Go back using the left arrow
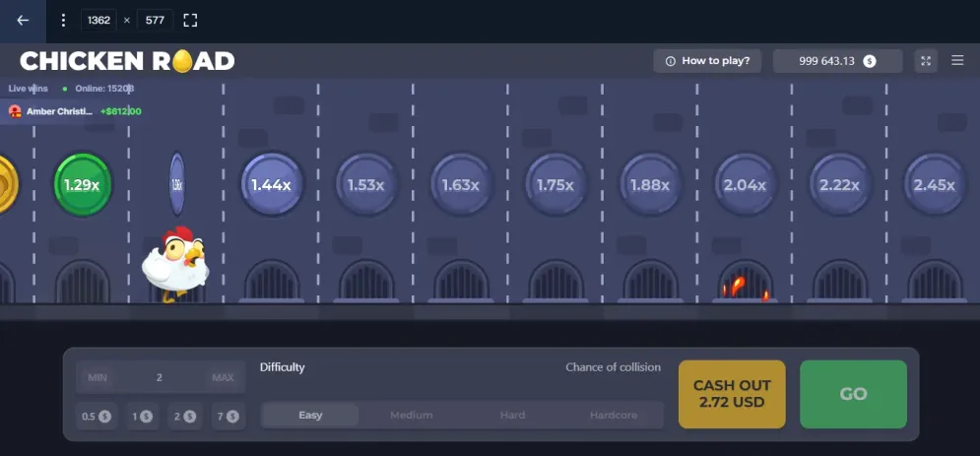This screenshot has width=980, height=456. 23,20
